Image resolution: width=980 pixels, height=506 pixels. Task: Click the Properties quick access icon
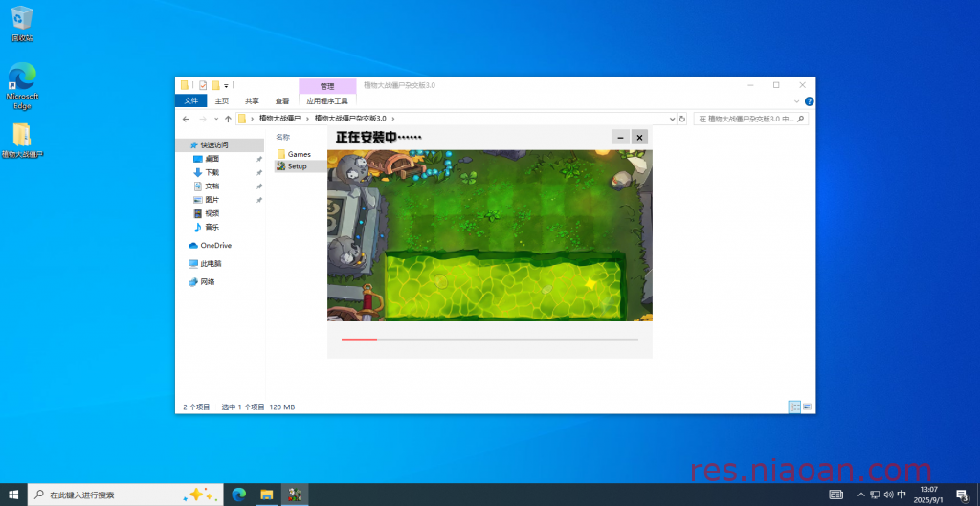coord(203,85)
